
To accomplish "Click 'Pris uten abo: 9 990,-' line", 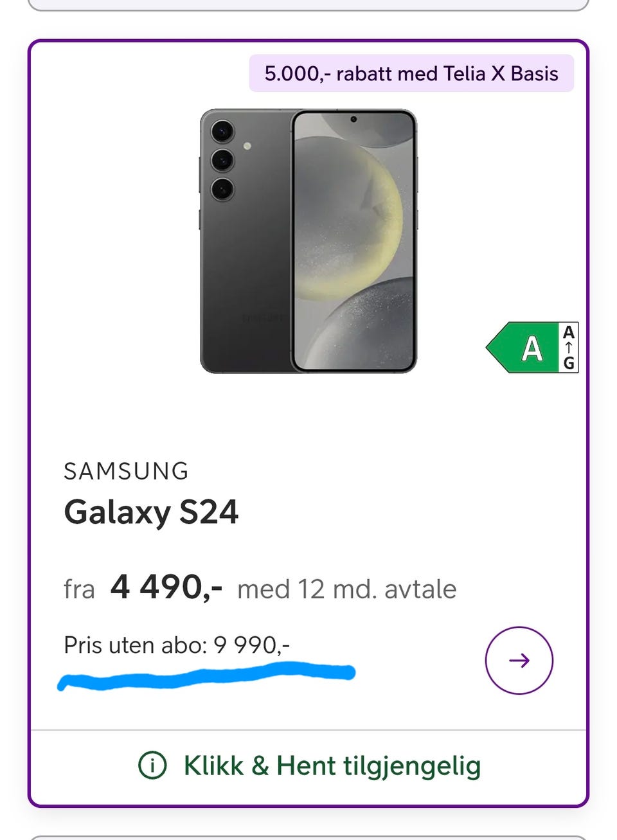I will pos(177,645).
